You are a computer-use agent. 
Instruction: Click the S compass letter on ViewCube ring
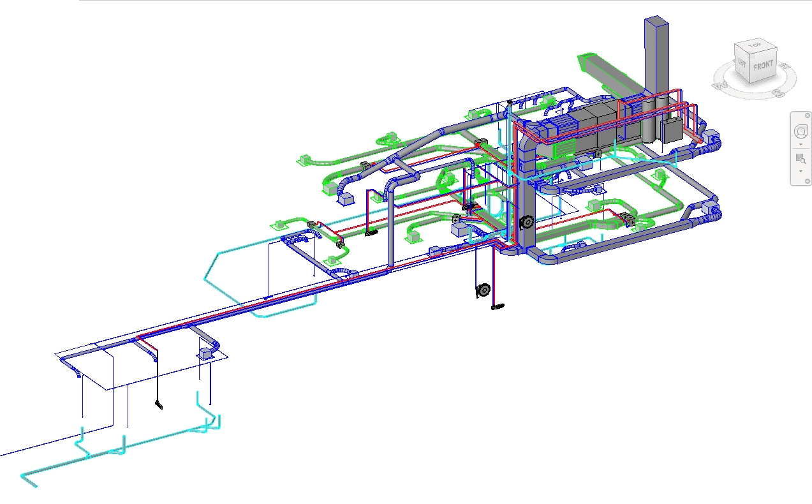[x=778, y=93]
